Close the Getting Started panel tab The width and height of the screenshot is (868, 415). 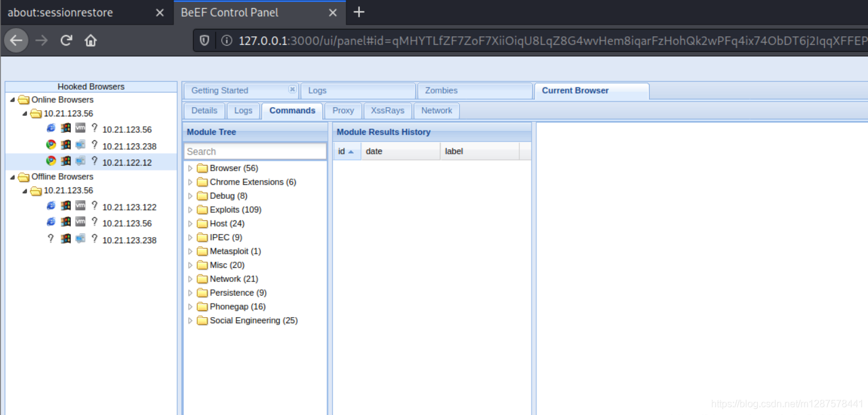[x=292, y=89]
